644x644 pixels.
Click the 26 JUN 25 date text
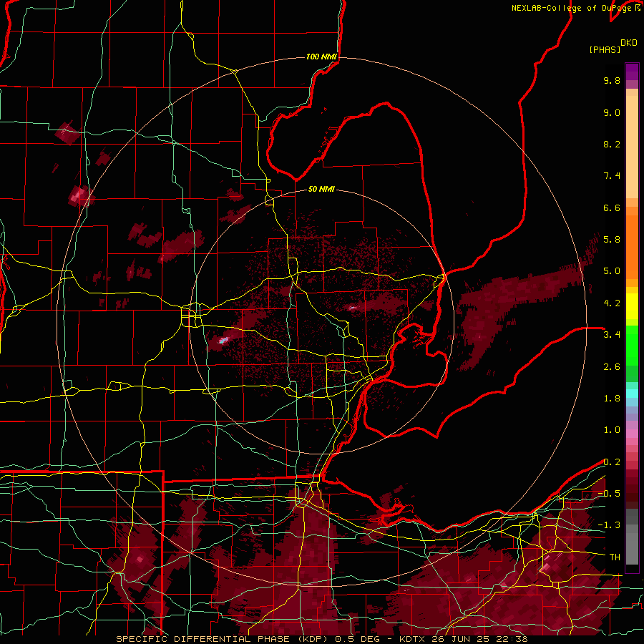[x=462, y=639]
